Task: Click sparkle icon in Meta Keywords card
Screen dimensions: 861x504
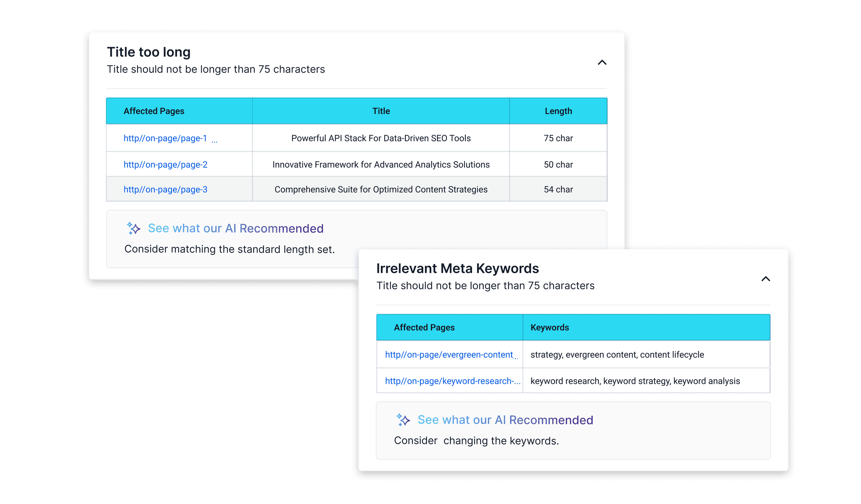Action: coord(403,420)
